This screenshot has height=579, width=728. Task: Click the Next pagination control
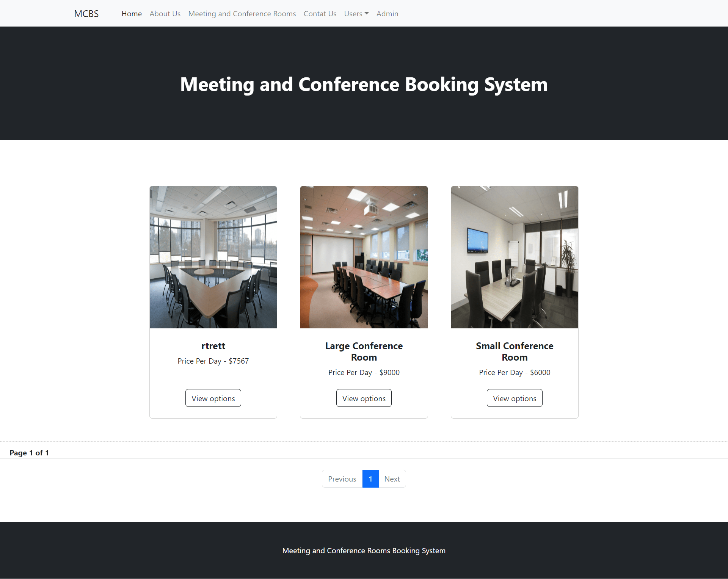click(x=392, y=479)
